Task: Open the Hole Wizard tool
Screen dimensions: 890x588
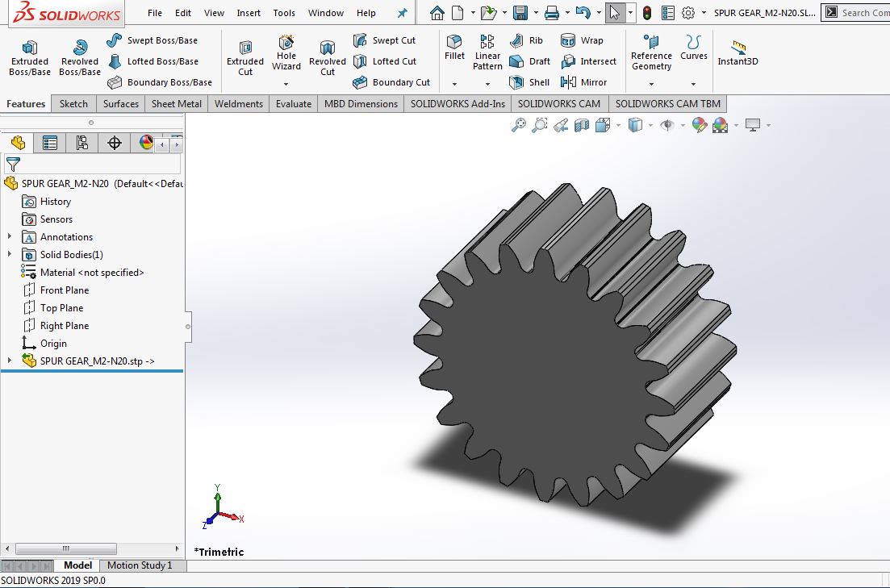Action: pyautogui.click(x=286, y=52)
